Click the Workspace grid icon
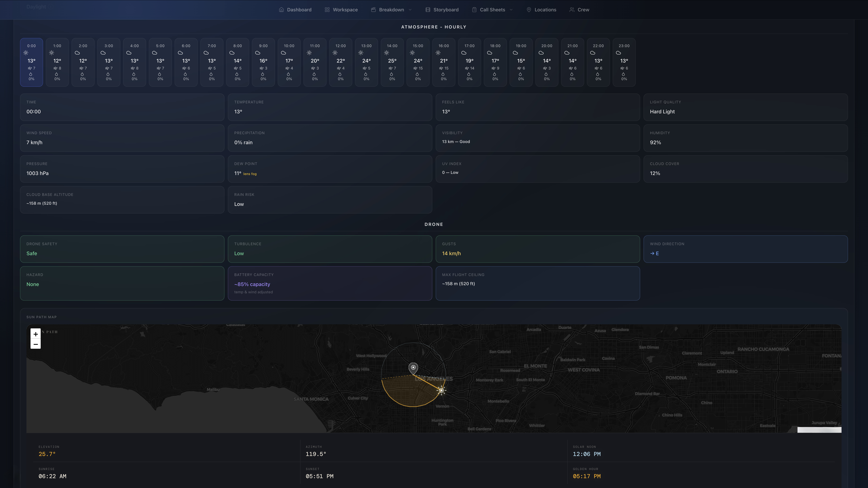 (x=327, y=10)
